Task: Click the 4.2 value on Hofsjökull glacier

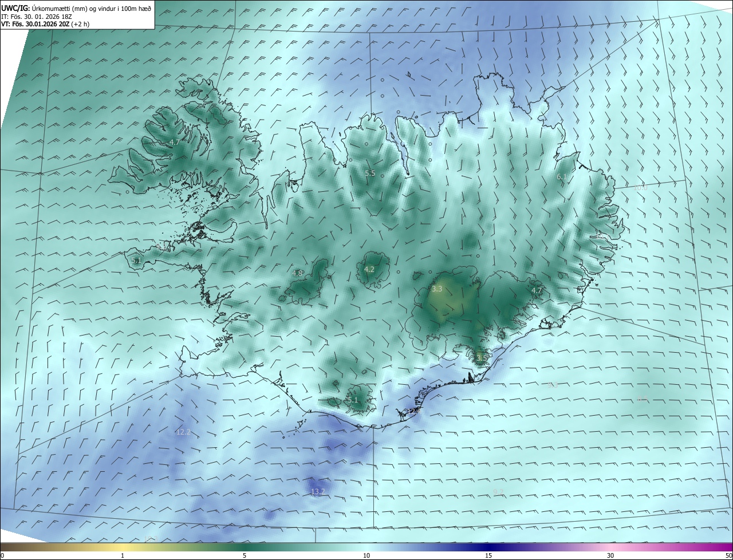Action: point(369,269)
